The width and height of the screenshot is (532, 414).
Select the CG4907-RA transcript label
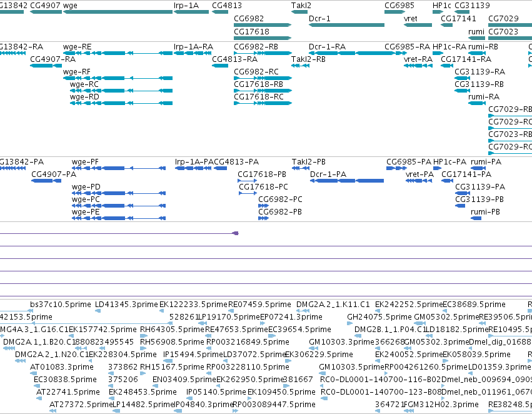coord(53,59)
